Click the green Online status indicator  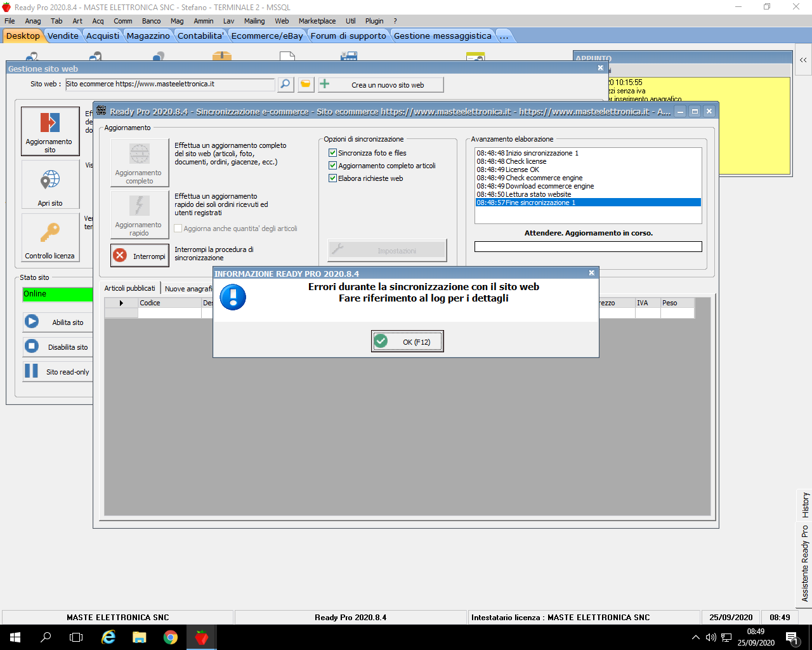click(58, 294)
